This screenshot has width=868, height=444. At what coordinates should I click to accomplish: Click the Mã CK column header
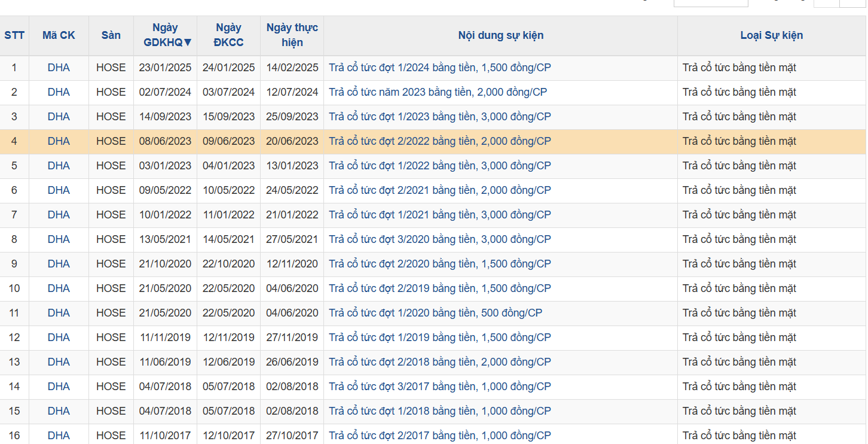[x=59, y=35]
